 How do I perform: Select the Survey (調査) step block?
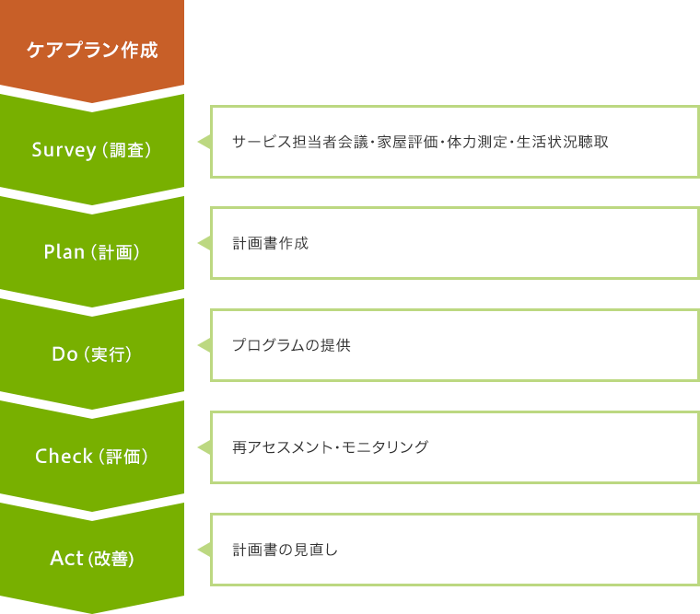point(92,149)
